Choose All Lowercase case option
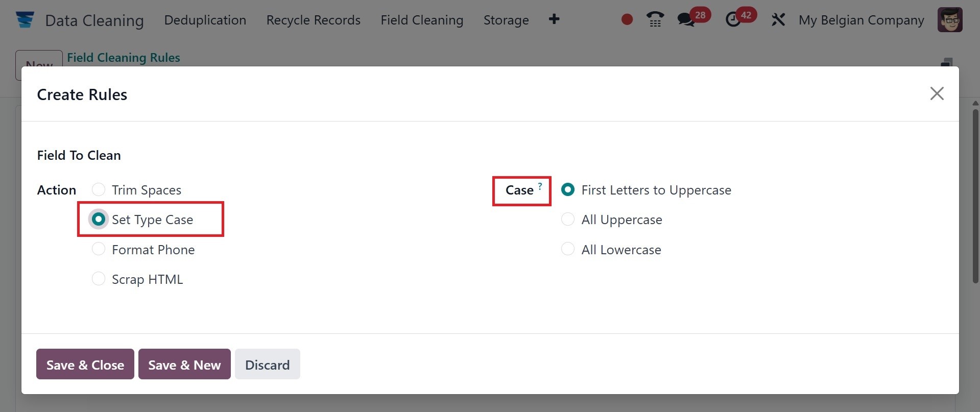The image size is (980, 412). [x=568, y=249]
